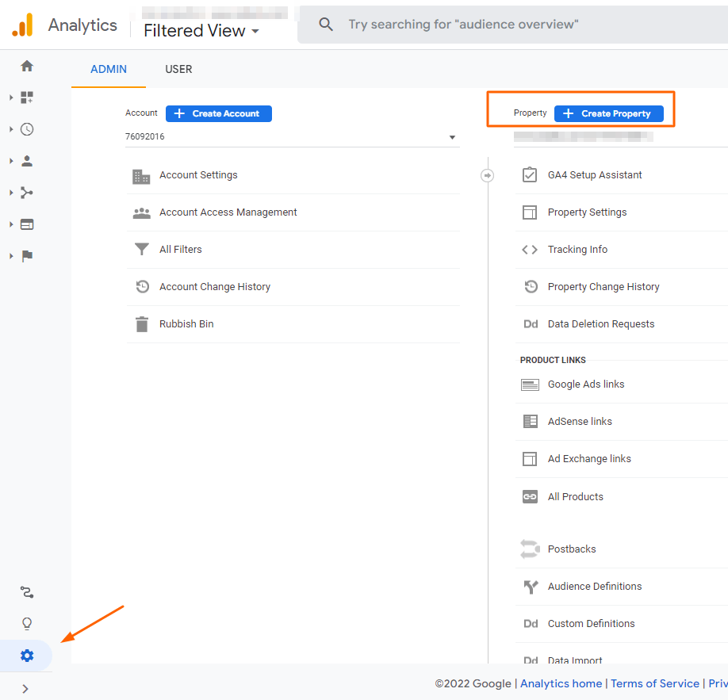Open Attribution via the path icon
728x700 pixels.
(26, 591)
